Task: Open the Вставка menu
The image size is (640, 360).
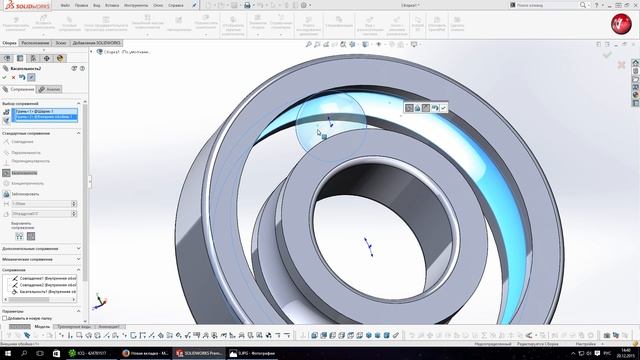Action: click(112, 5)
